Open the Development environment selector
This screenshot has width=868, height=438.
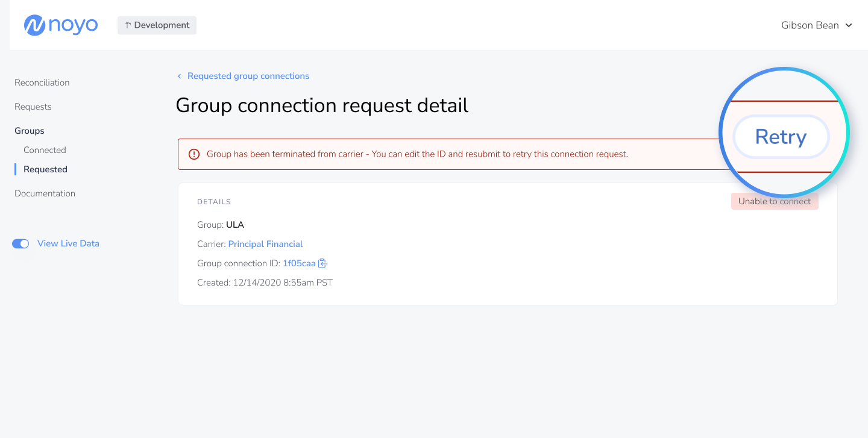[x=157, y=25]
